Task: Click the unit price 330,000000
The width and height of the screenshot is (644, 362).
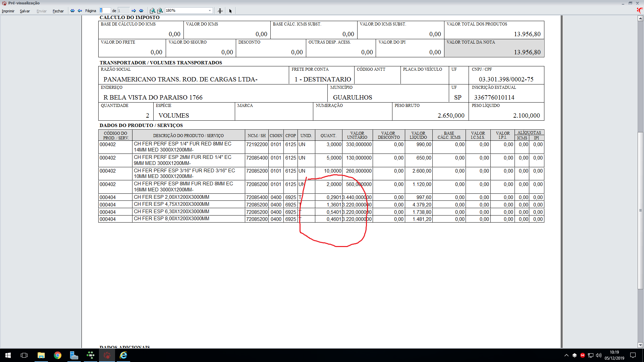Action: point(359,144)
